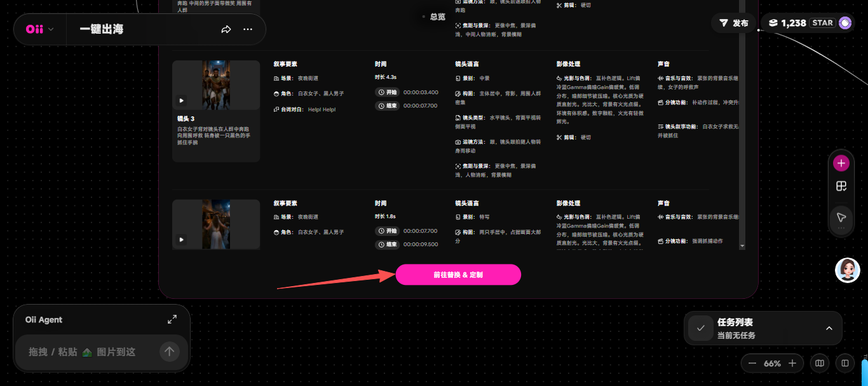Click 时长 4.3s duration text

(x=386, y=77)
